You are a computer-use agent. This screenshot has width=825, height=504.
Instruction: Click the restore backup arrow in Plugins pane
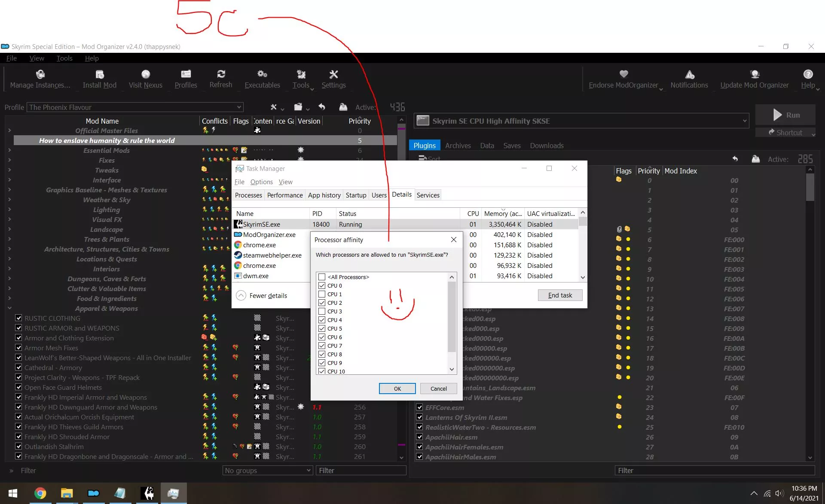point(735,159)
